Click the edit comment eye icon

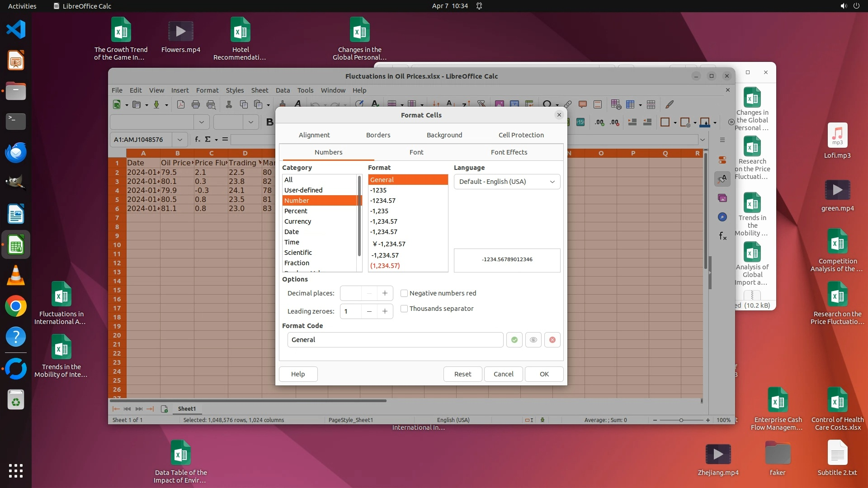point(533,340)
